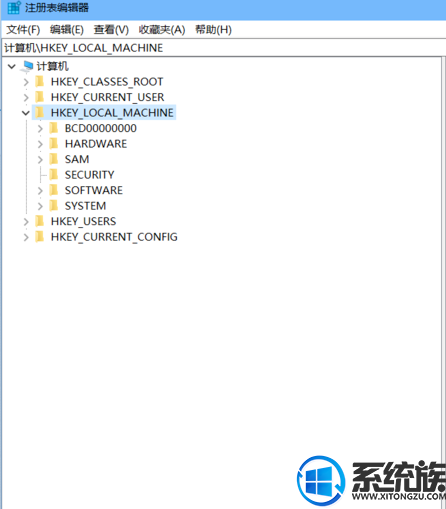The height and width of the screenshot is (509, 446).
Task: Open the 收藏夹(A) menu
Action: pos(162,30)
